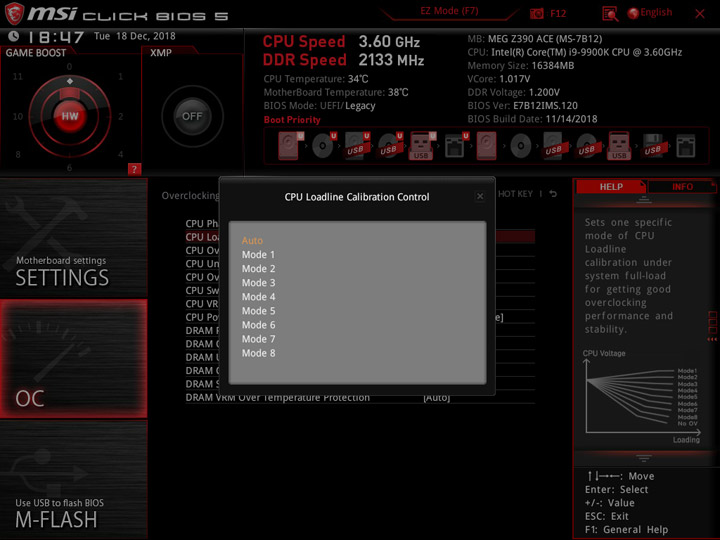The image size is (720, 540).
Task: Click the date Tue 18 Dec, 2018
Action: 135,36
